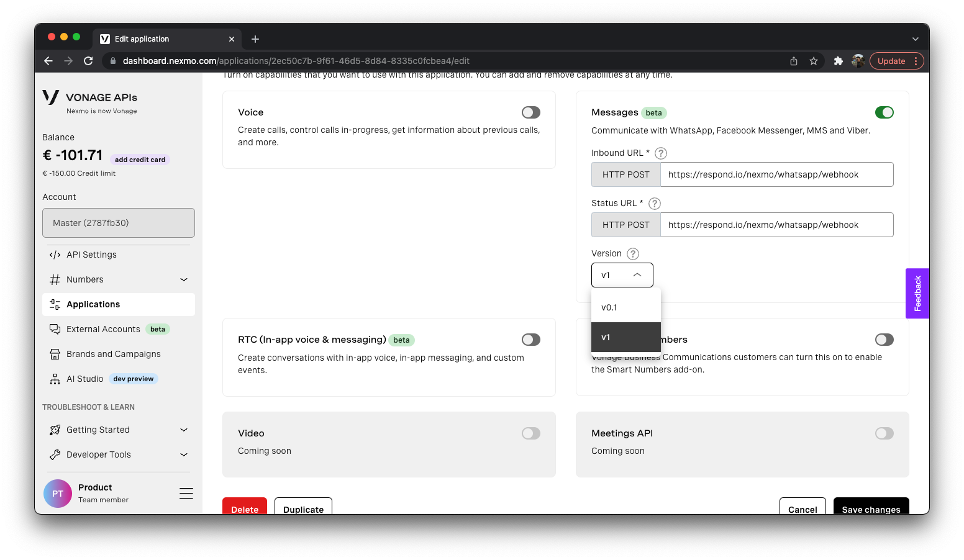The image size is (964, 560).
Task: Click the API Settings code icon
Action: coord(55,255)
